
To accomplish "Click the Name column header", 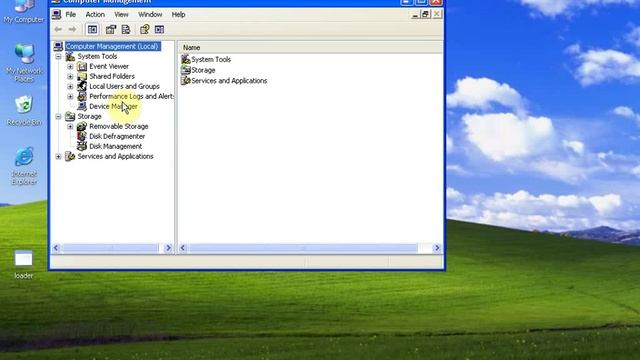I will (x=310, y=48).
